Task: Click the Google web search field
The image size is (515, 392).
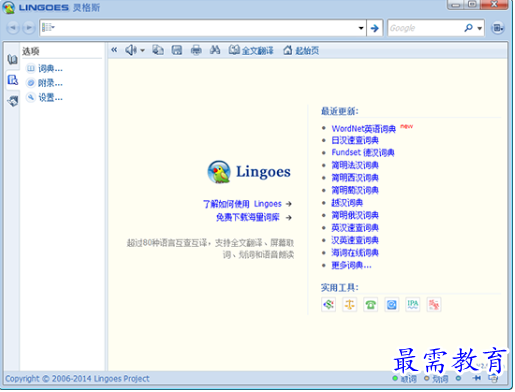Action: point(425,28)
